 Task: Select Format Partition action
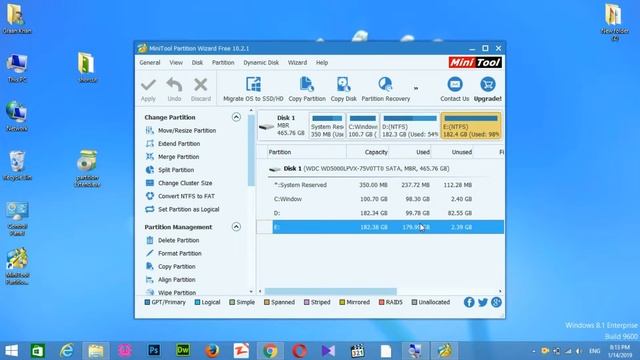(173, 253)
